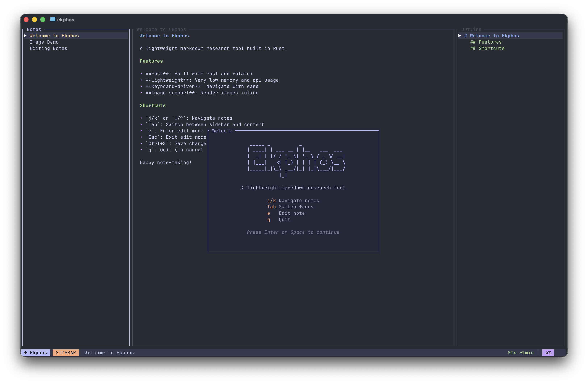Click the SIDEBAR focus indicator
The height and width of the screenshot is (384, 588).
66,353
